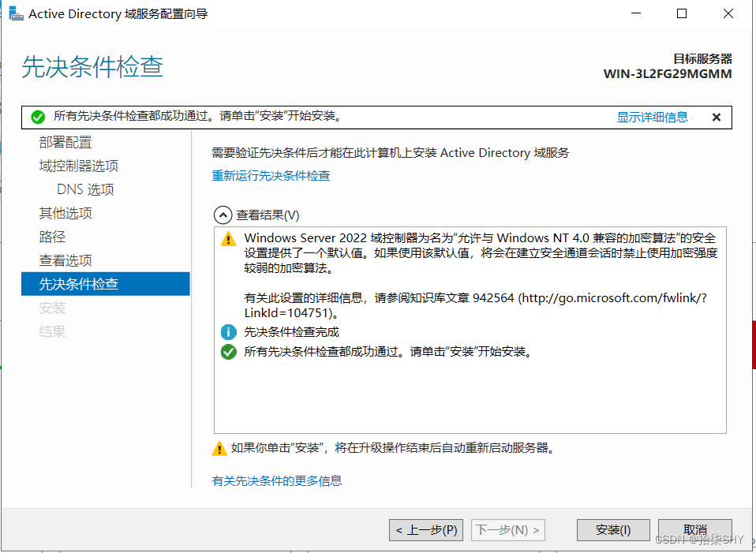Click the 取消 cancel button
This screenshot has height=553, width=756.
click(694, 530)
